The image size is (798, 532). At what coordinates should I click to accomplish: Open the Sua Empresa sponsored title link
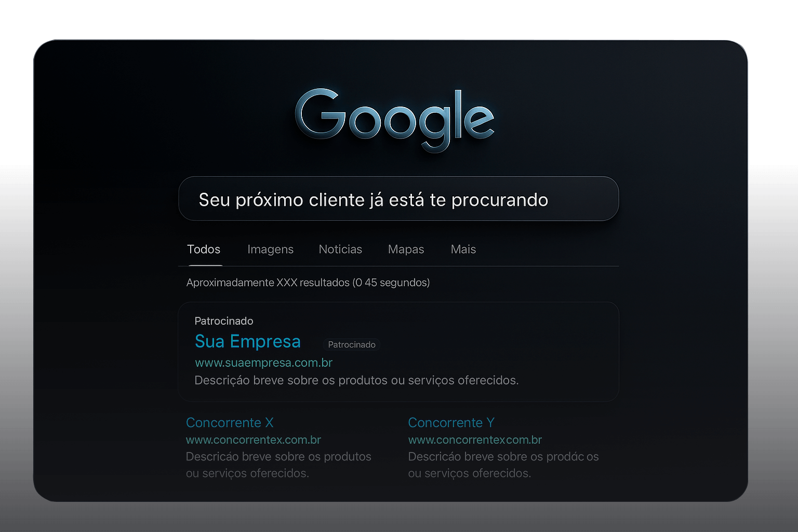[x=248, y=342]
